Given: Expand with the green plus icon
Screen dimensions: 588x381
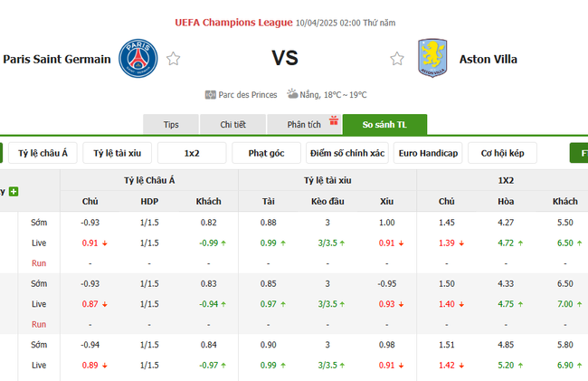Looking at the screenshot, I should (14, 191).
